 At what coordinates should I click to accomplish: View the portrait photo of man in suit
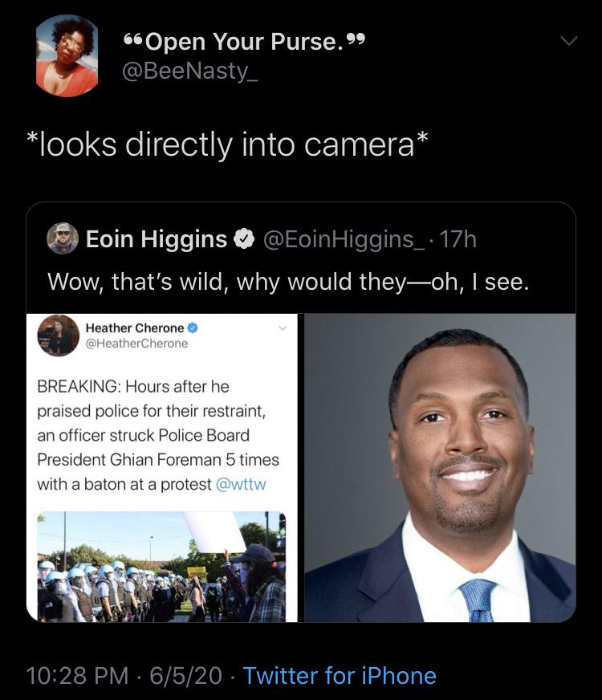(x=441, y=467)
